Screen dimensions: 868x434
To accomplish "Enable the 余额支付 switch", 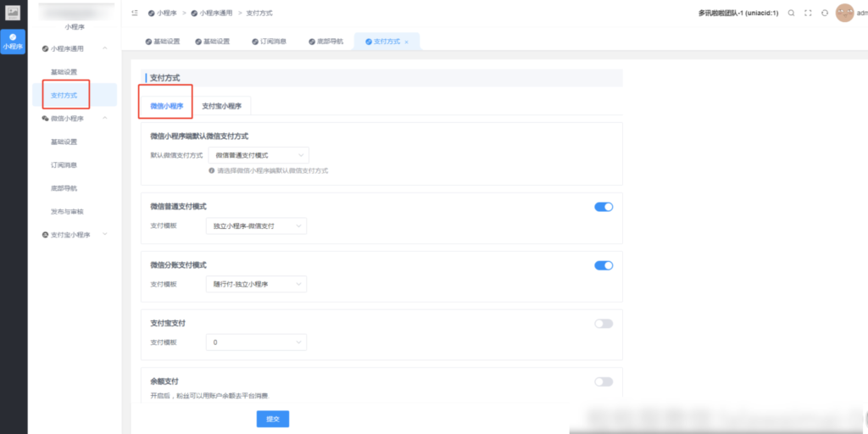I will [604, 382].
